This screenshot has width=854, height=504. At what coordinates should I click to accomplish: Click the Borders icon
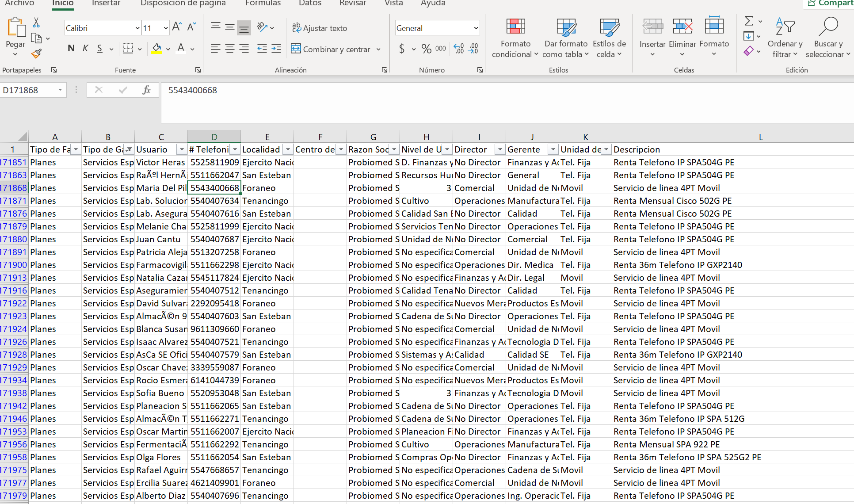point(128,49)
